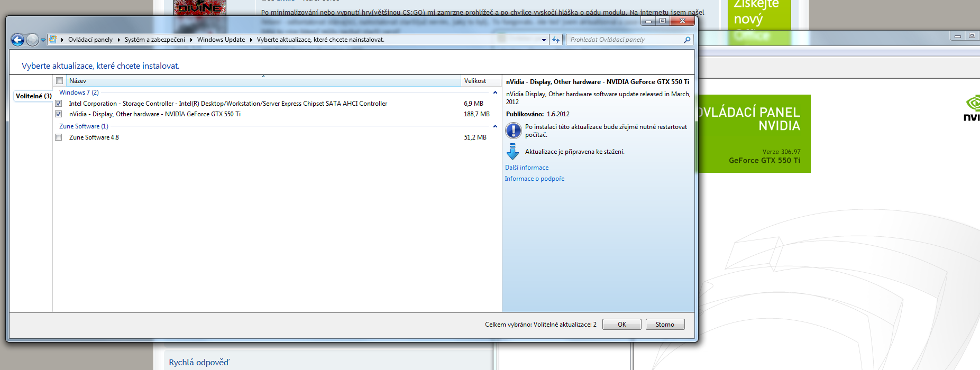
Task: Collapse the 'Zune Software (1)' group
Action: coord(495,126)
